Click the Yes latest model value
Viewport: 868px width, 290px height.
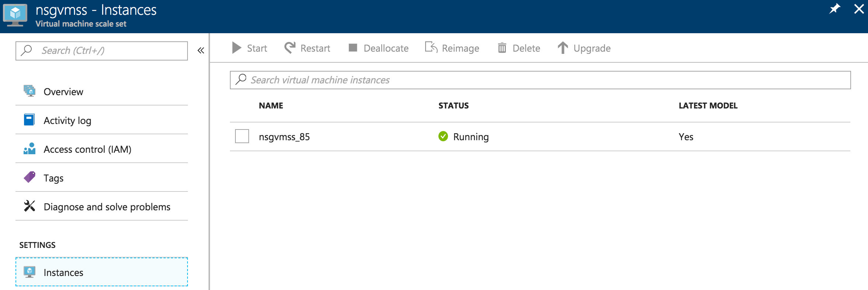[x=686, y=137]
